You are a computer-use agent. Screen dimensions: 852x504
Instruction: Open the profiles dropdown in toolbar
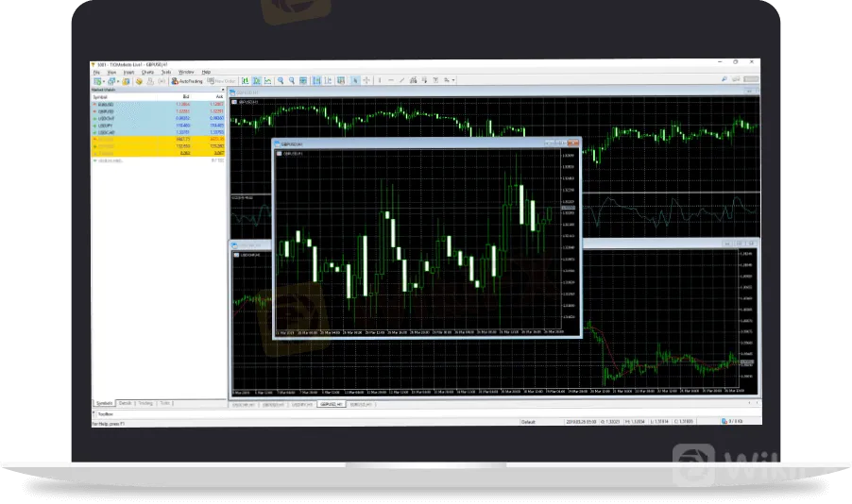point(116,80)
